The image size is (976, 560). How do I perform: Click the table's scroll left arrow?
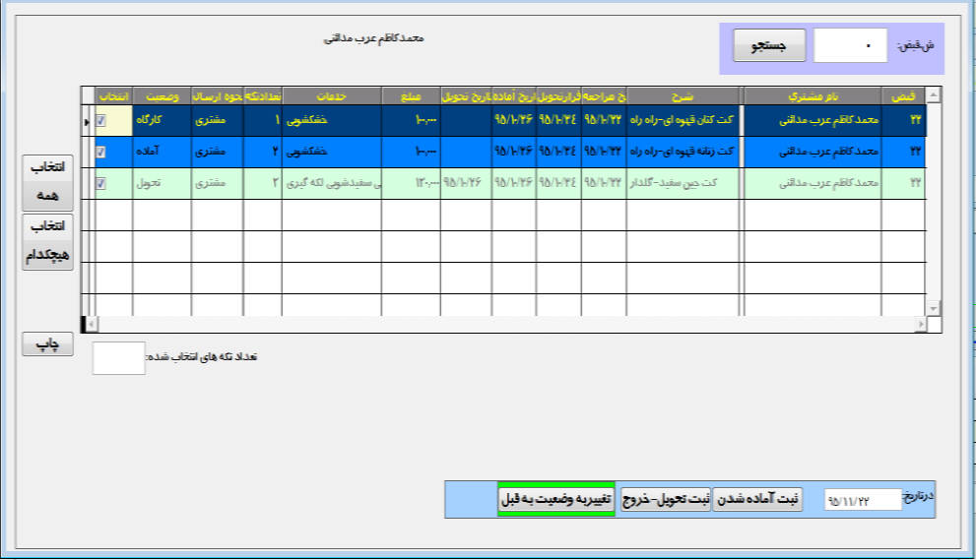[x=91, y=324]
